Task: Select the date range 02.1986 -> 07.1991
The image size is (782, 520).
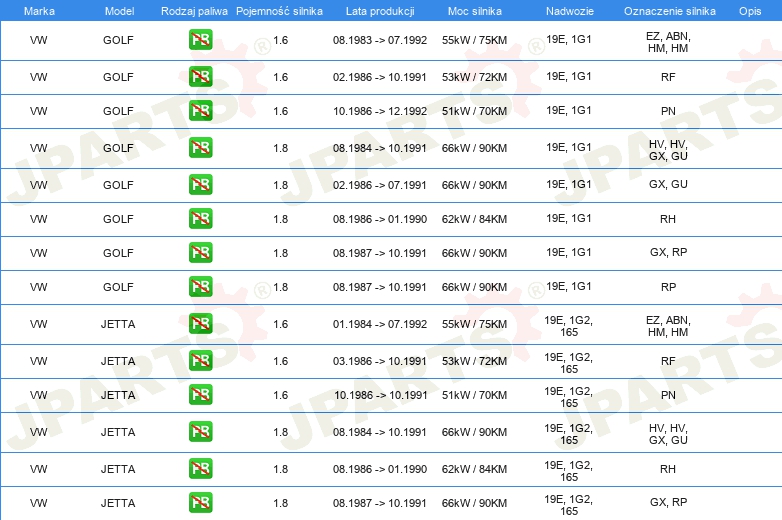Action: pyautogui.click(x=380, y=185)
